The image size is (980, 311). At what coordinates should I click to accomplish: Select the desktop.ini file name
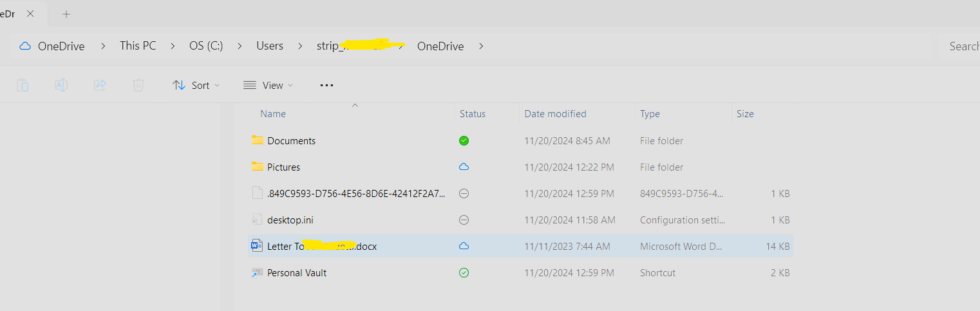[290, 220]
